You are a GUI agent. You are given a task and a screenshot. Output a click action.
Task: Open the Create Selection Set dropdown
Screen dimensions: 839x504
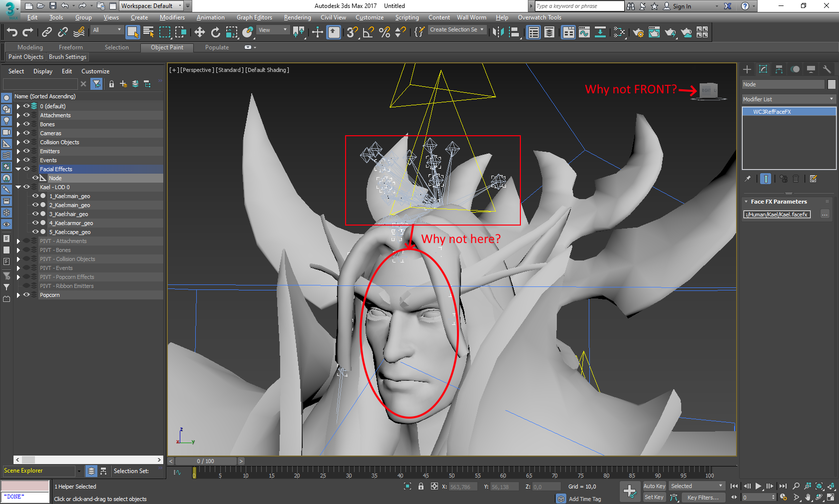coord(456,30)
